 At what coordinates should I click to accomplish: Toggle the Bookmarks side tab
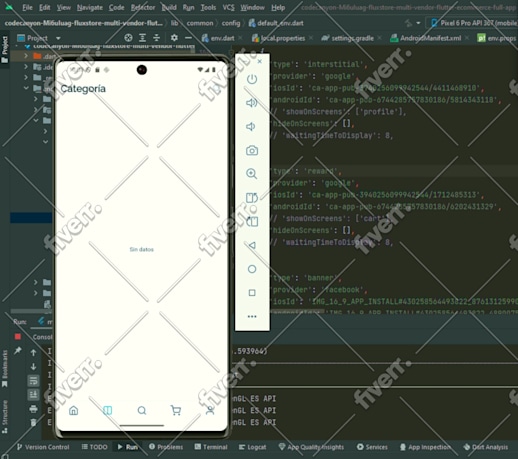click(5, 368)
